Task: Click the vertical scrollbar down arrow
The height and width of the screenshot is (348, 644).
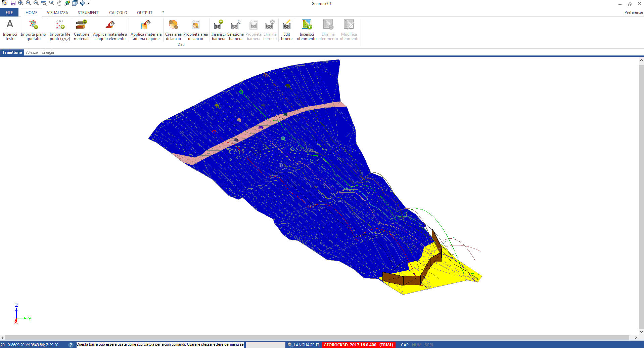Action: coord(641,332)
